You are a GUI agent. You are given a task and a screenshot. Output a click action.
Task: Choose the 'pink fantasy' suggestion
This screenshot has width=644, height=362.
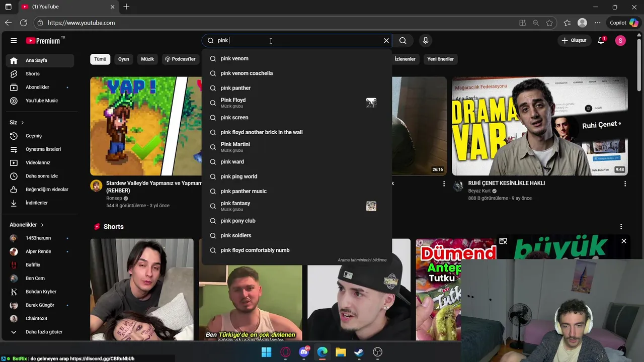(x=297, y=206)
